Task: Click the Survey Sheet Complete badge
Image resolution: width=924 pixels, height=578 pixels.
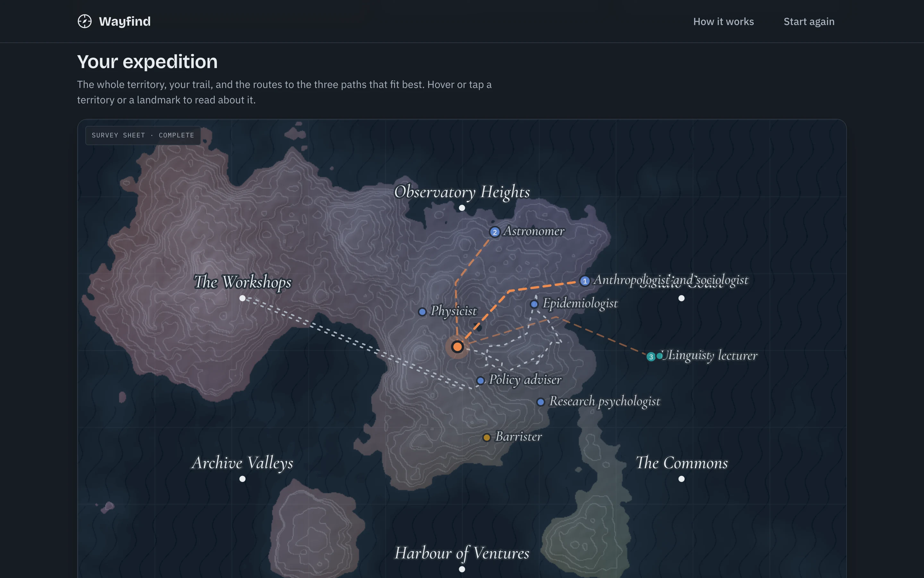Action: coord(143,135)
